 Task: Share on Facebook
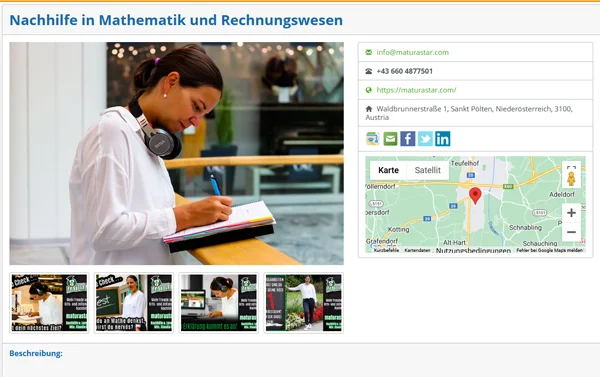408,139
